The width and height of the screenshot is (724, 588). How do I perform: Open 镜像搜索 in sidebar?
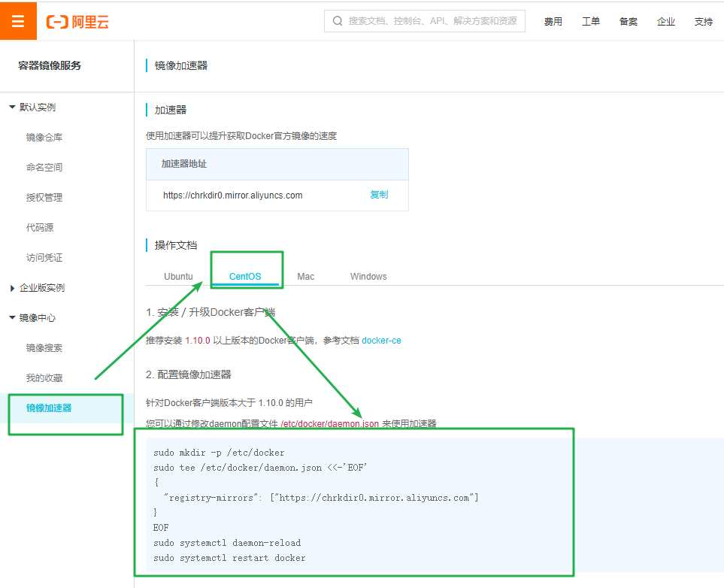click(x=44, y=348)
